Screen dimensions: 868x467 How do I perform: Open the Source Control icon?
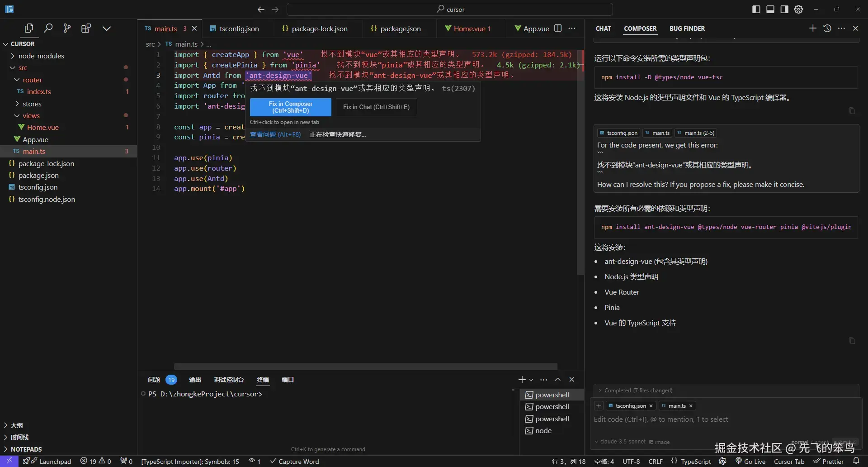point(67,28)
